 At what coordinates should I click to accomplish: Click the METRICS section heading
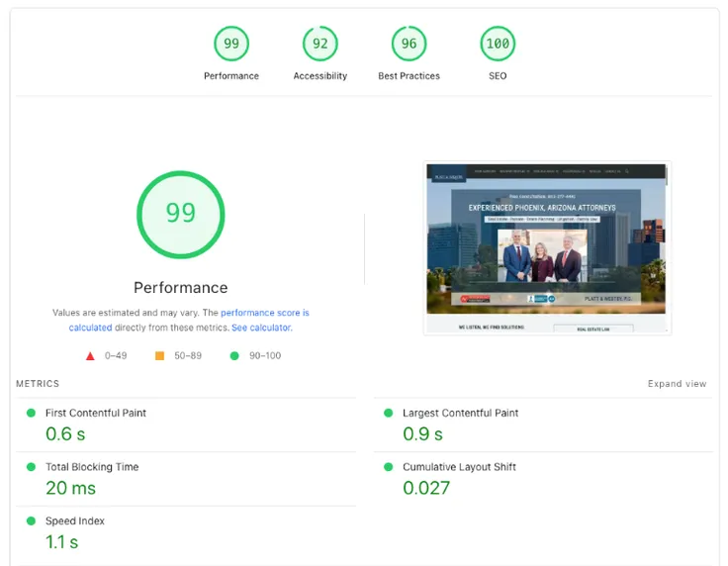(x=38, y=384)
